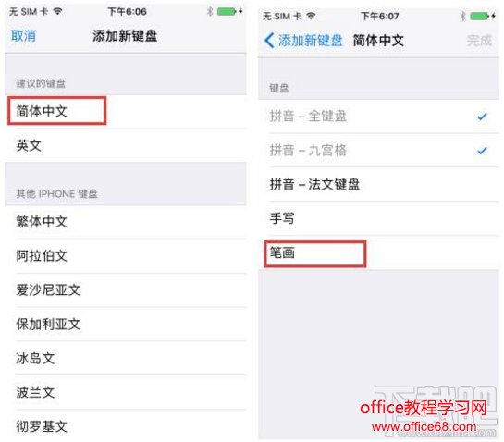Tap the green battery icon on left screen

coord(227,12)
